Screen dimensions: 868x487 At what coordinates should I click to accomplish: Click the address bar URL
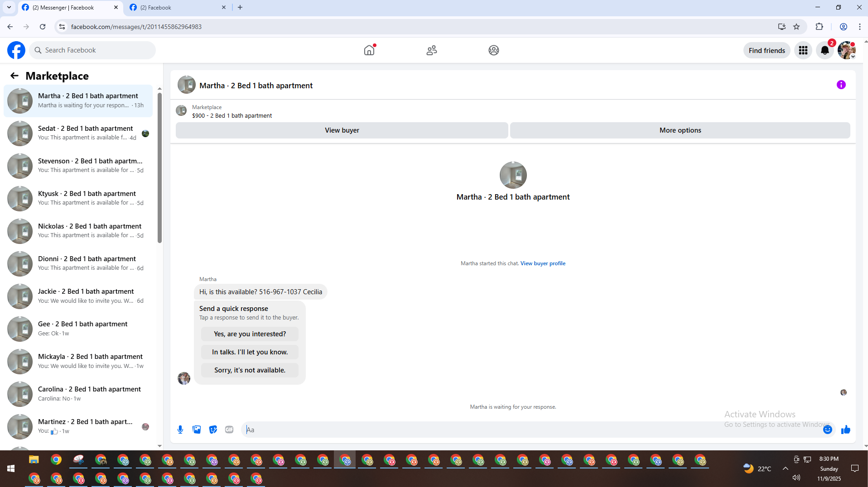136,27
